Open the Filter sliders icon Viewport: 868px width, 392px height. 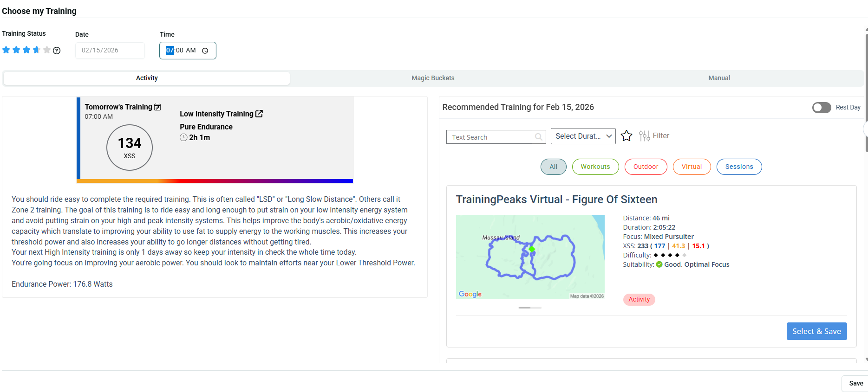coord(644,136)
